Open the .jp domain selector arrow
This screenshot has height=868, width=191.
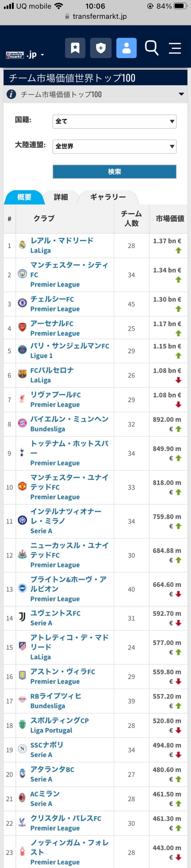click(42, 55)
